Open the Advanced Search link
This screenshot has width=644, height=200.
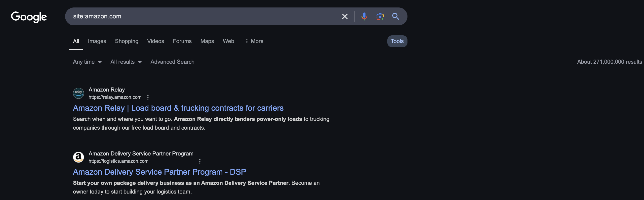coord(172,62)
